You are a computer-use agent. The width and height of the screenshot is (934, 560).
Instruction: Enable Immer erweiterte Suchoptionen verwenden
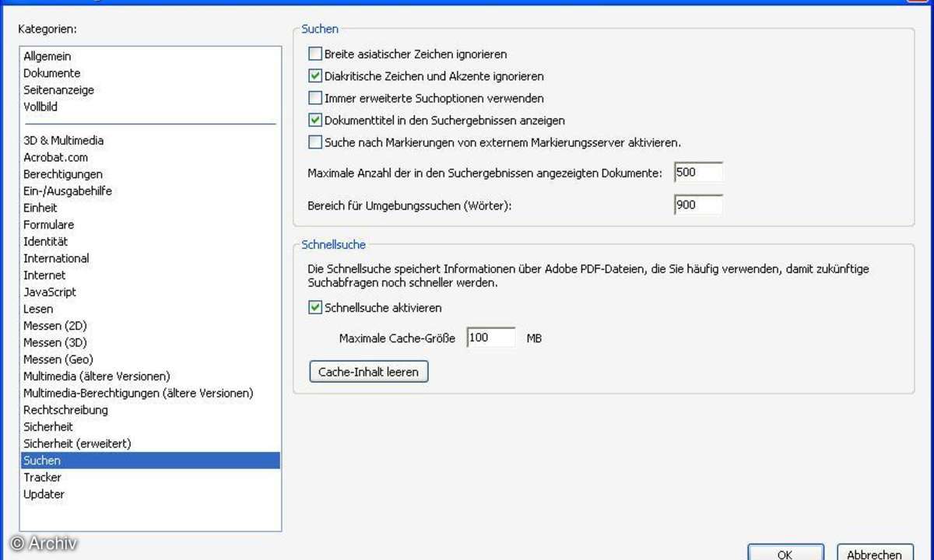point(315,98)
